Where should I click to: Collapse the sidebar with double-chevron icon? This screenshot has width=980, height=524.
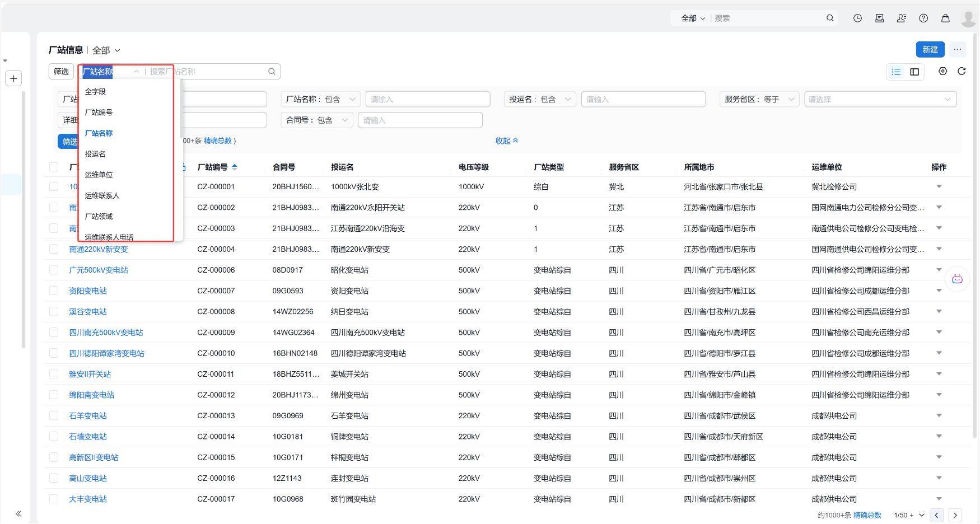[x=18, y=513]
